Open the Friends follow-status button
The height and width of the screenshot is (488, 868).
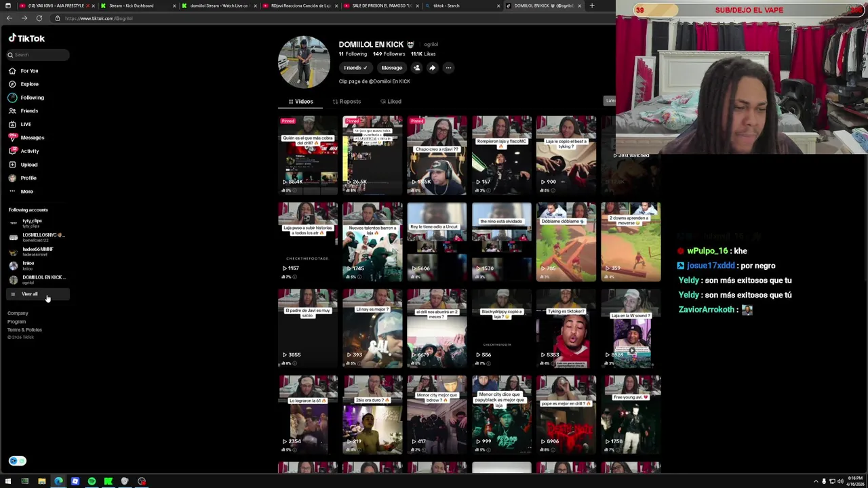pos(355,68)
